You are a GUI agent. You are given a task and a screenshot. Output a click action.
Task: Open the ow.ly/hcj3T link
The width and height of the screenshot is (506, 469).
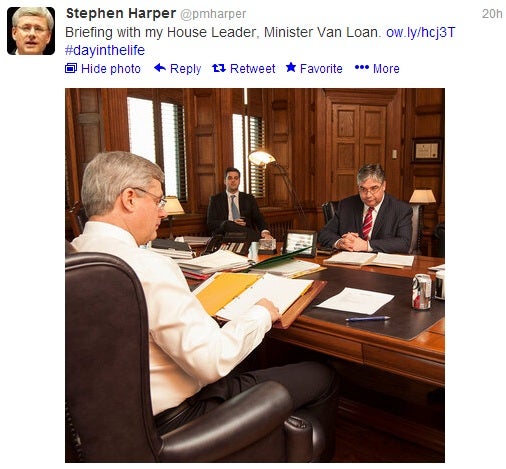(420, 32)
